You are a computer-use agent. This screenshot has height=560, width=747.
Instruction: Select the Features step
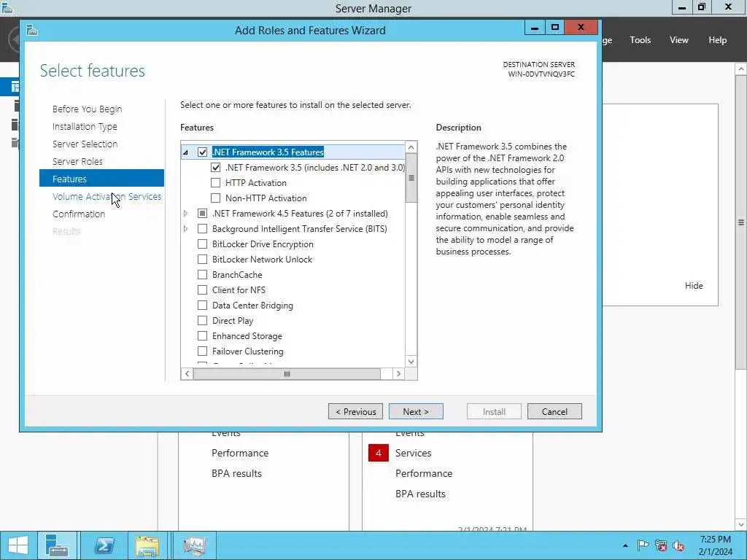click(x=101, y=179)
